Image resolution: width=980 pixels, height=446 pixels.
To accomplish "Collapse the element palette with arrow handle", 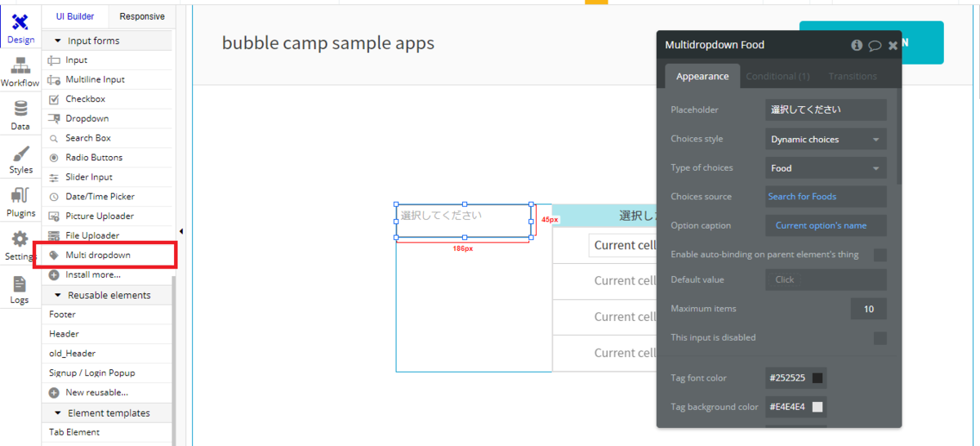I will pyautogui.click(x=180, y=232).
